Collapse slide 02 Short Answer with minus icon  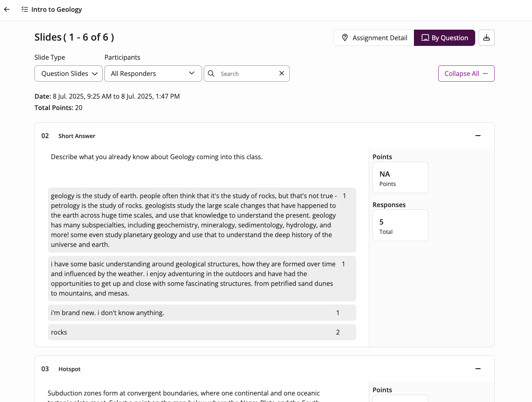coord(478,136)
